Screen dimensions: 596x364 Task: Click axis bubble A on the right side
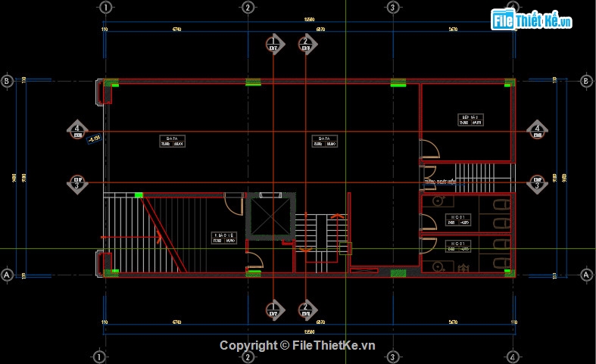[585, 275]
